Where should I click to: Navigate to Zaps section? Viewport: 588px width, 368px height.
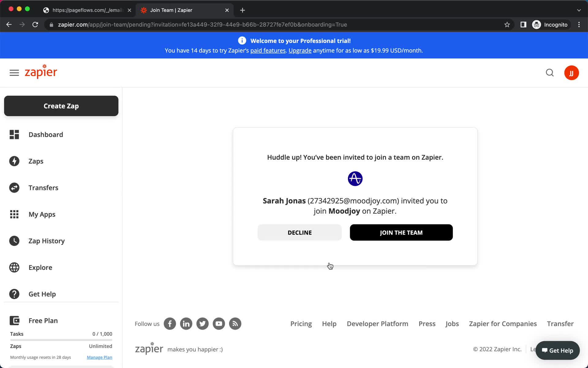[36, 161]
